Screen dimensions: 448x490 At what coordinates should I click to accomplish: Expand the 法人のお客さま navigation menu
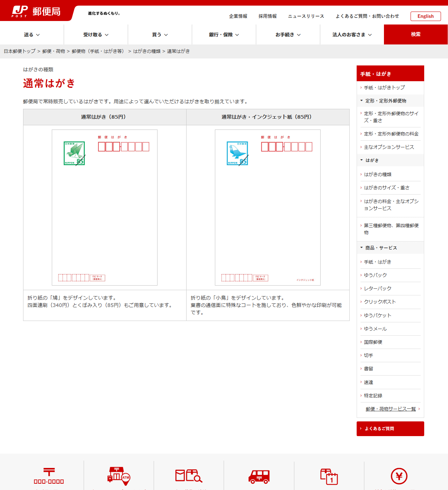352,35
